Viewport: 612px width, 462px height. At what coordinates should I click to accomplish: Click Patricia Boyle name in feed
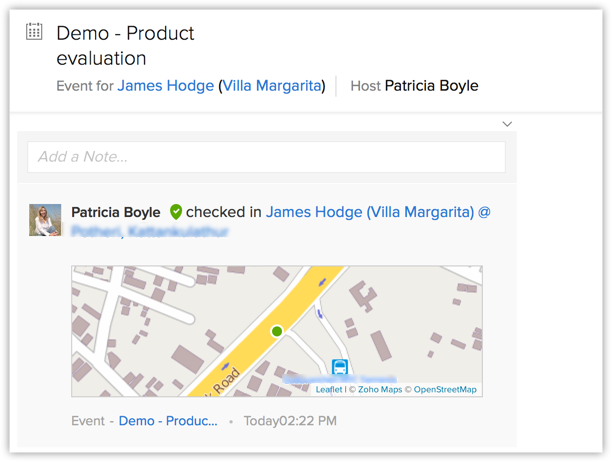tap(116, 212)
